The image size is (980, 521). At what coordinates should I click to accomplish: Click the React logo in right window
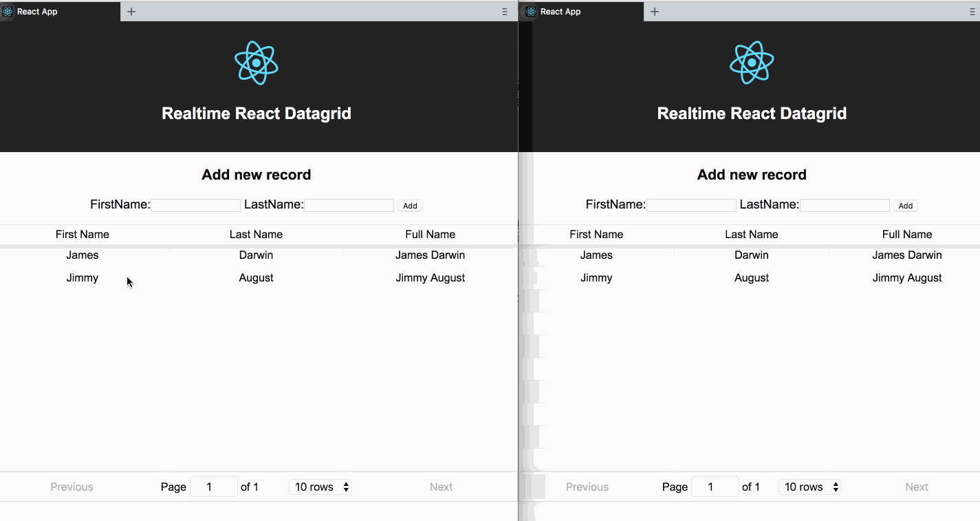click(752, 63)
